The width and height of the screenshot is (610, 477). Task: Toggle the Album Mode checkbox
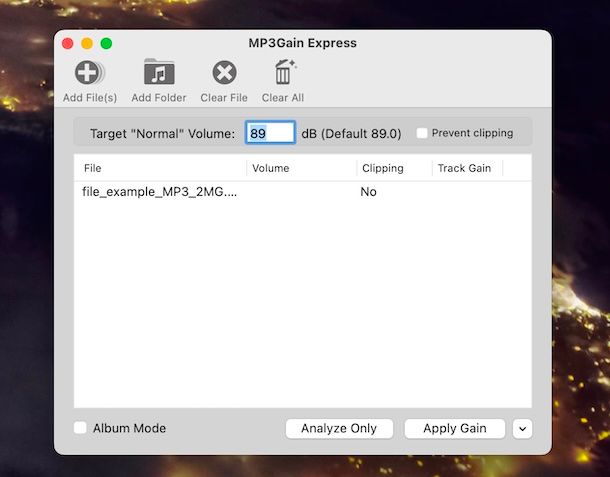tap(80, 428)
